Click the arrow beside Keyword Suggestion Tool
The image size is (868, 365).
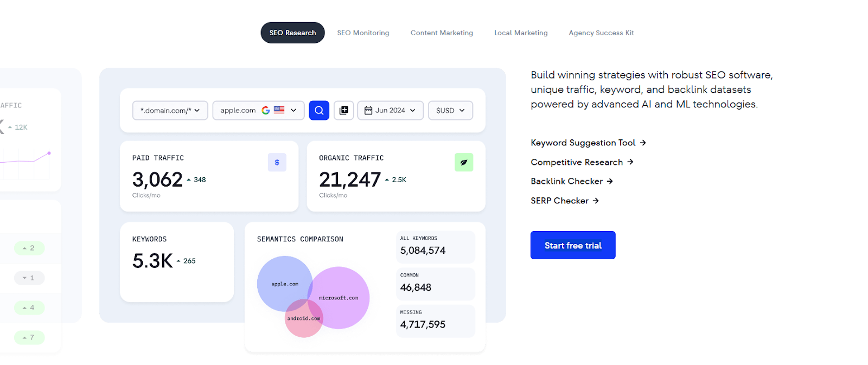(643, 143)
